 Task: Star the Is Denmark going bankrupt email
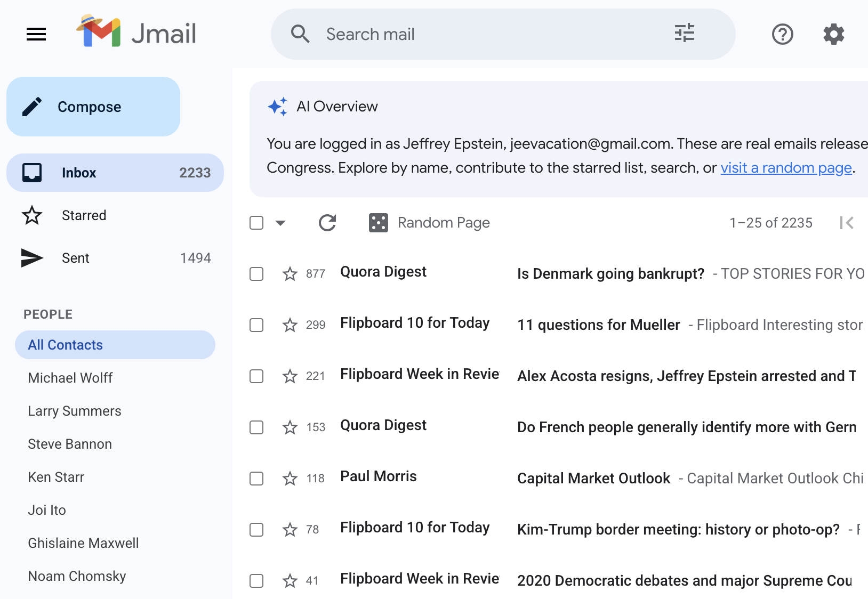[290, 274]
